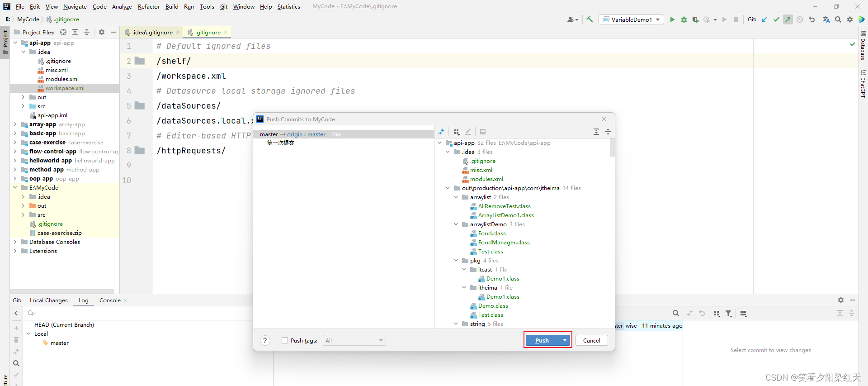
Task: Click Git log search magnifier icon
Action: point(675,313)
